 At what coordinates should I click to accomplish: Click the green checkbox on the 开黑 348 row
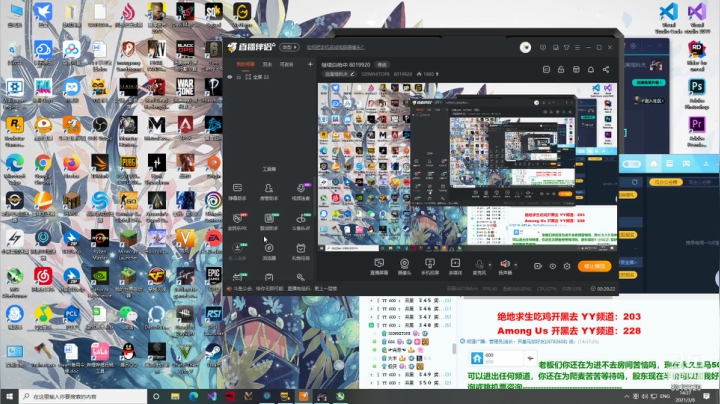[371, 325]
